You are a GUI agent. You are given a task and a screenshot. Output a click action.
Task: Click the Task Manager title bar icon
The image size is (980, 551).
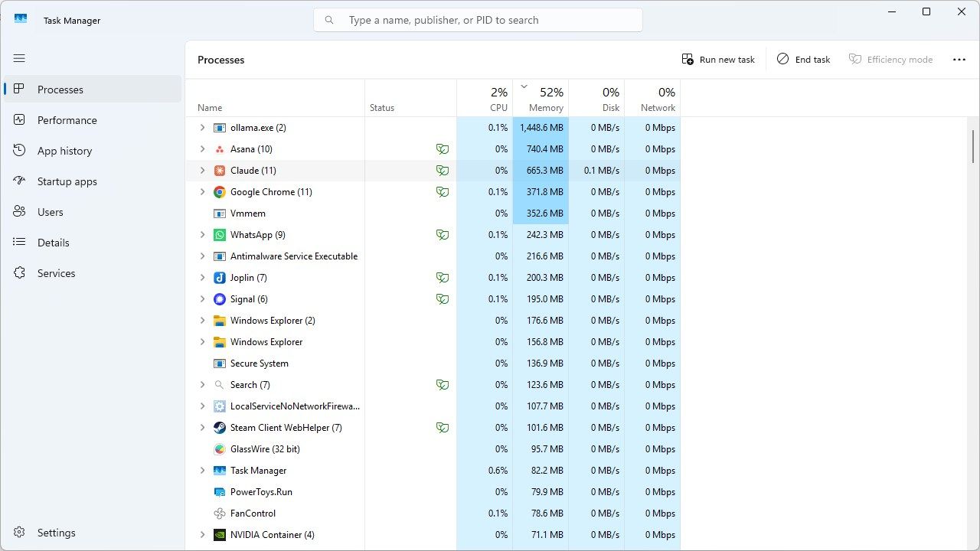21,19
